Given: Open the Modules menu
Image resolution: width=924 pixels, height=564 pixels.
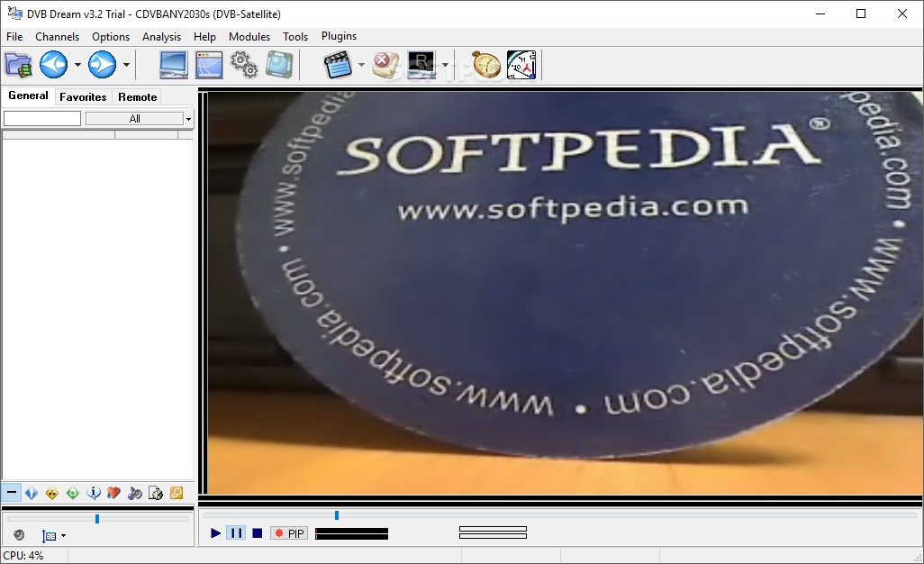Looking at the screenshot, I should click(x=249, y=37).
